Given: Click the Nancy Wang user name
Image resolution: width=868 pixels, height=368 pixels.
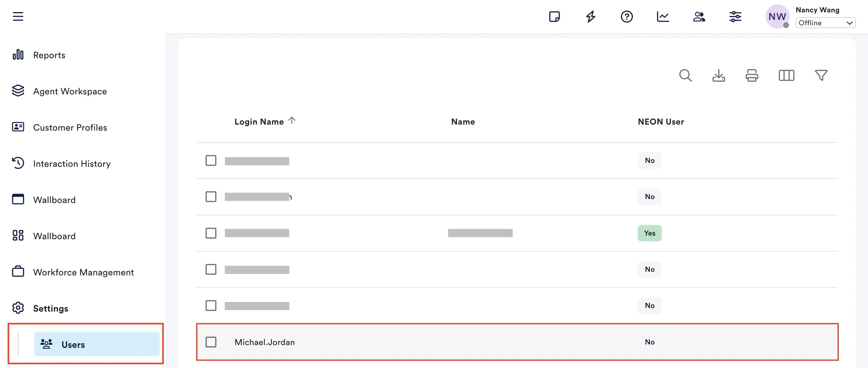Looking at the screenshot, I should (817, 10).
